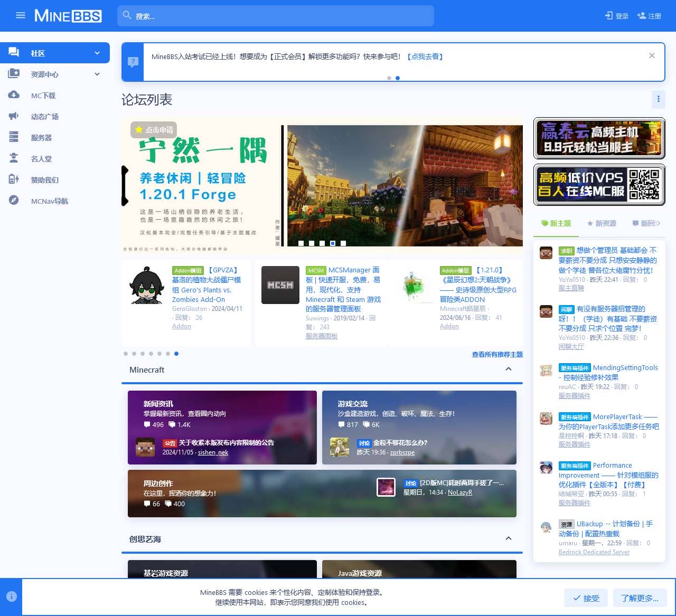Click the MC下载 cloud download icon
Image resolution: width=676 pixels, height=616 pixels.
pyautogui.click(x=14, y=95)
